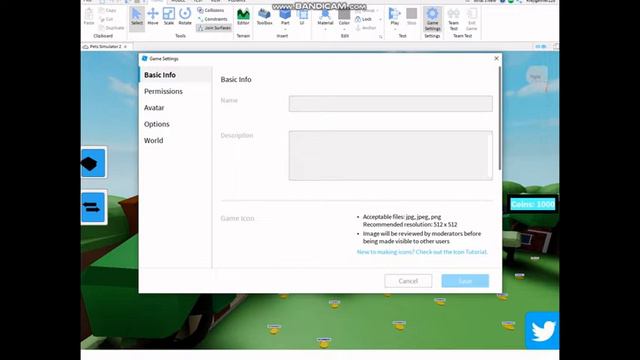640x360 pixels.
Task: Activate the Rotate tool
Action: (185, 17)
